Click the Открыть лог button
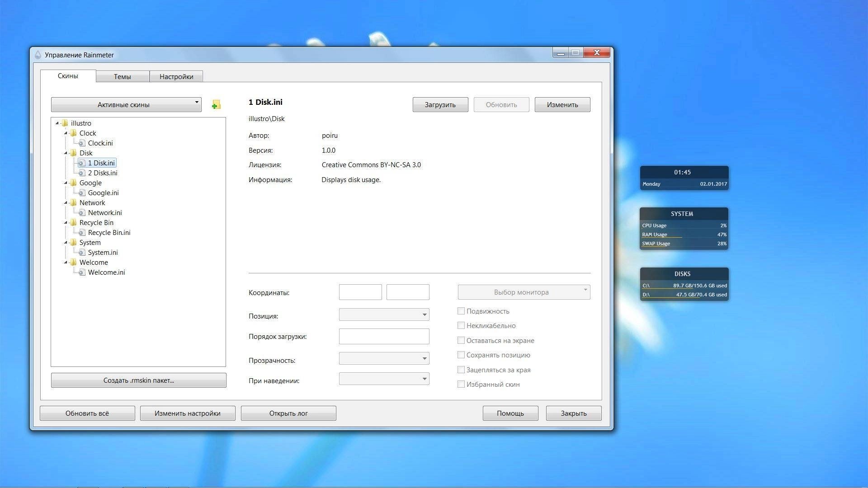The height and width of the screenshot is (488, 868). click(x=288, y=413)
